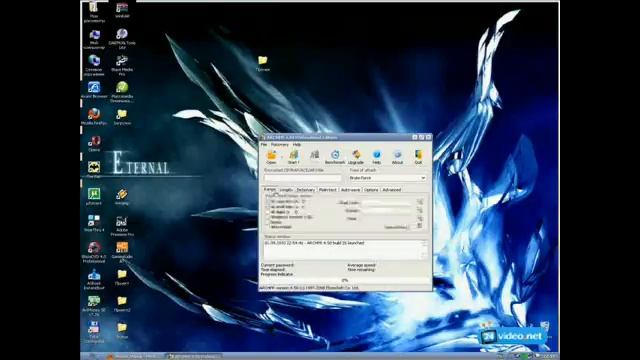
Task: Expand the Type of attack dropdown
Action: [423, 178]
